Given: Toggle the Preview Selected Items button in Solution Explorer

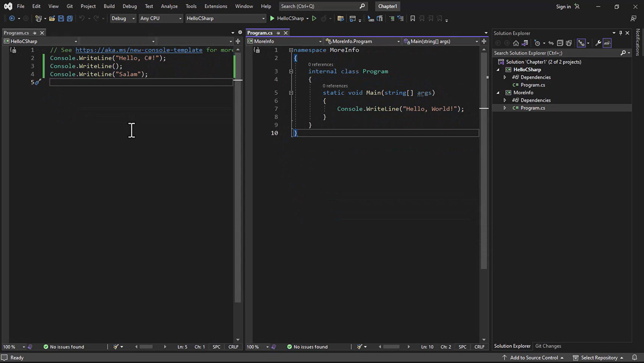Looking at the screenshot, I should [607, 43].
